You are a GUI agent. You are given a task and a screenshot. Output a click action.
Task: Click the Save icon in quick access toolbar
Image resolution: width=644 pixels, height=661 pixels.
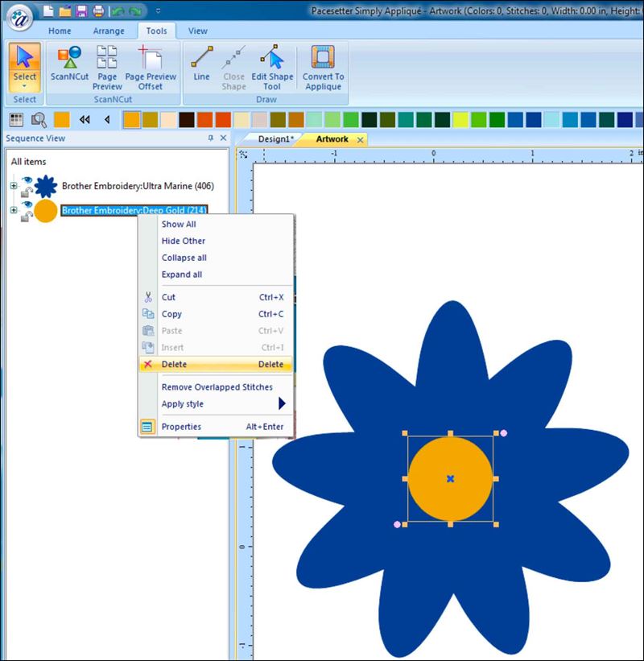pos(81,10)
